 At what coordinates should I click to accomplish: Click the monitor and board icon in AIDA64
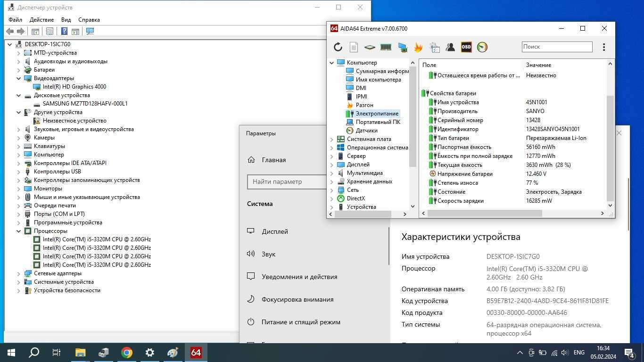point(402,47)
